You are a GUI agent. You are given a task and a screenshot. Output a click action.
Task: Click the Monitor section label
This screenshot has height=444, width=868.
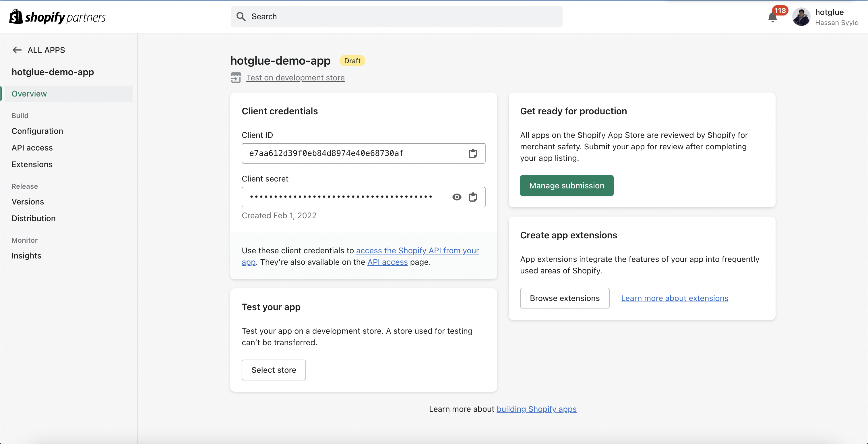click(25, 240)
